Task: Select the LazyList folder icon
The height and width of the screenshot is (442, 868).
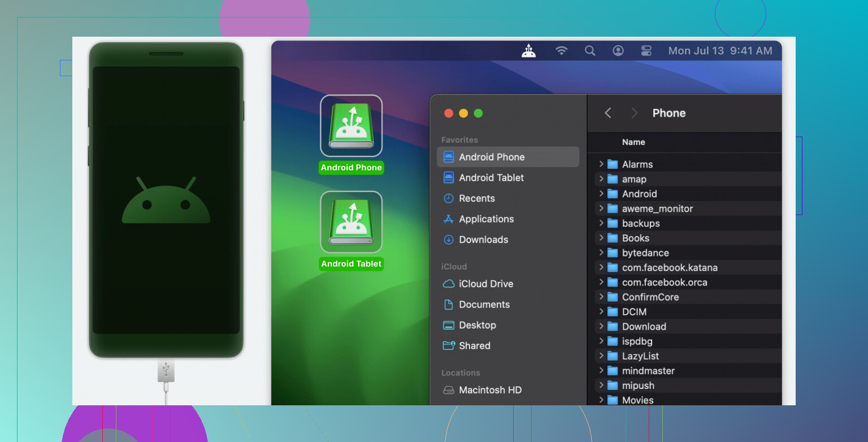Action: [613, 356]
